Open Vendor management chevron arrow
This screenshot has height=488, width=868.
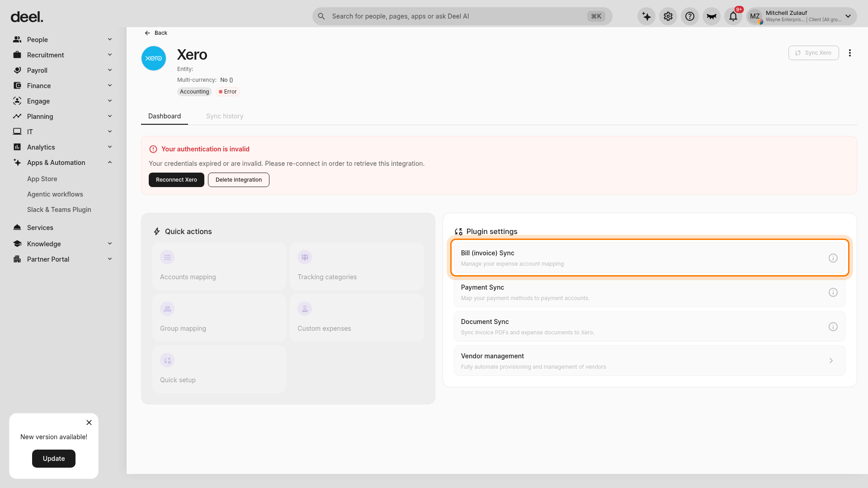[x=831, y=361]
